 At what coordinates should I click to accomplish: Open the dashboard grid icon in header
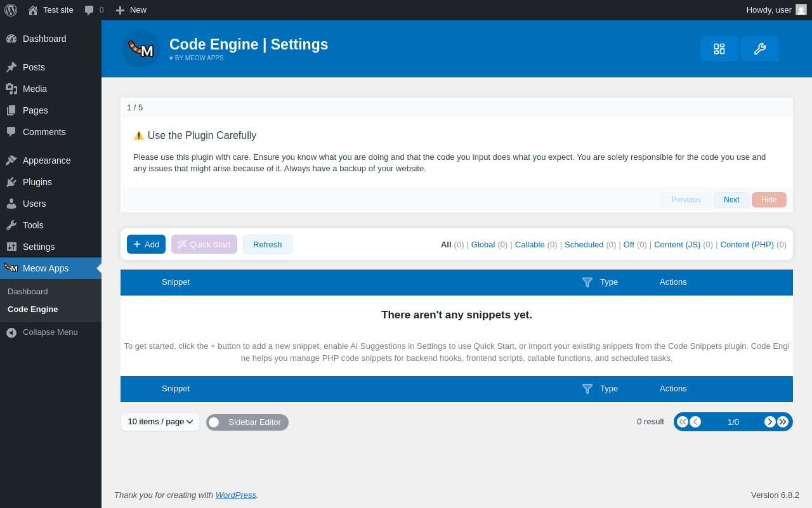719,49
